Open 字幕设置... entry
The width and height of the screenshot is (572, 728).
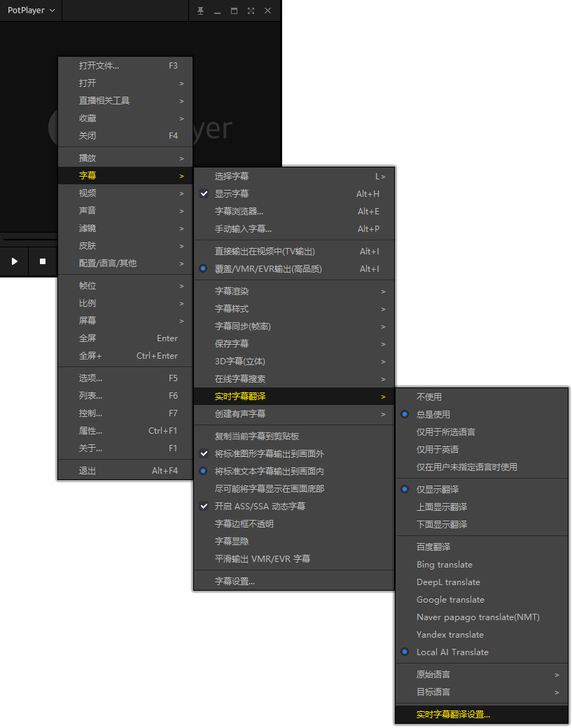[294, 581]
